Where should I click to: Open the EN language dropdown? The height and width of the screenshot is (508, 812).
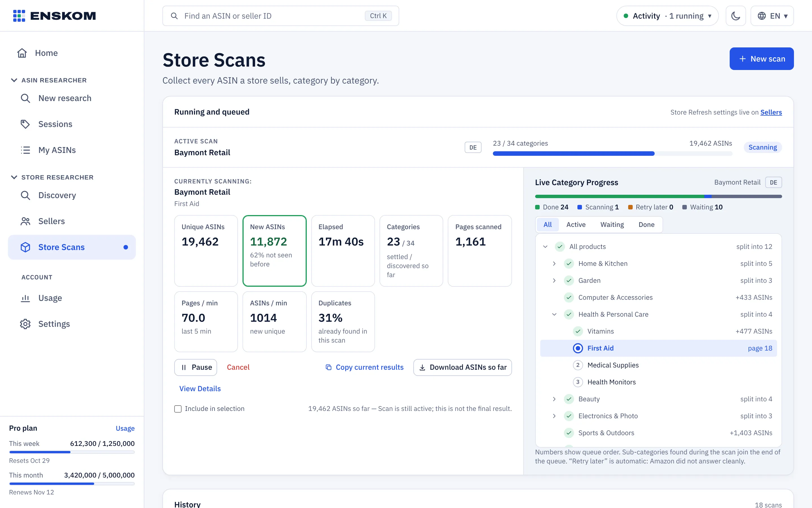tap(772, 16)
